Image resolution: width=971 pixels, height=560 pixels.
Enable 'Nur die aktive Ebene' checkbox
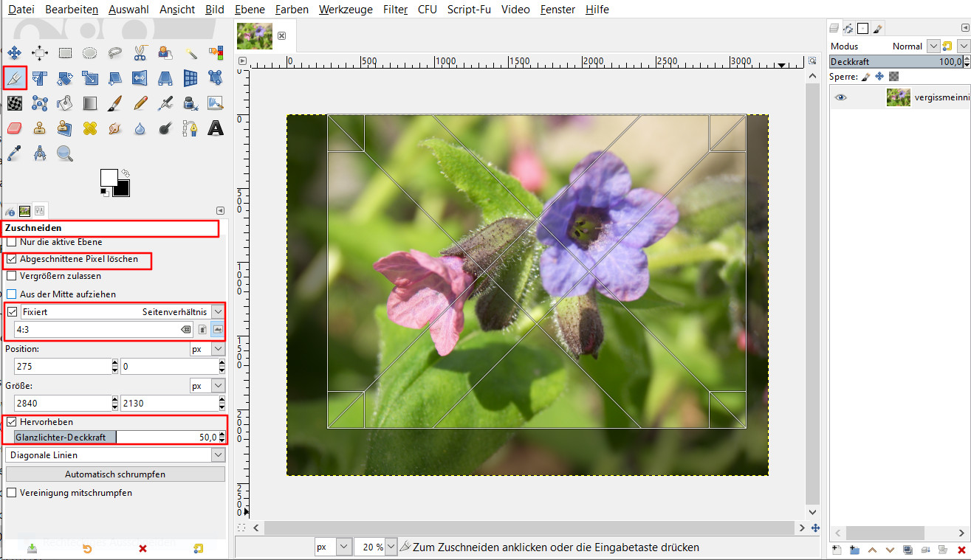tap(11, 242)
